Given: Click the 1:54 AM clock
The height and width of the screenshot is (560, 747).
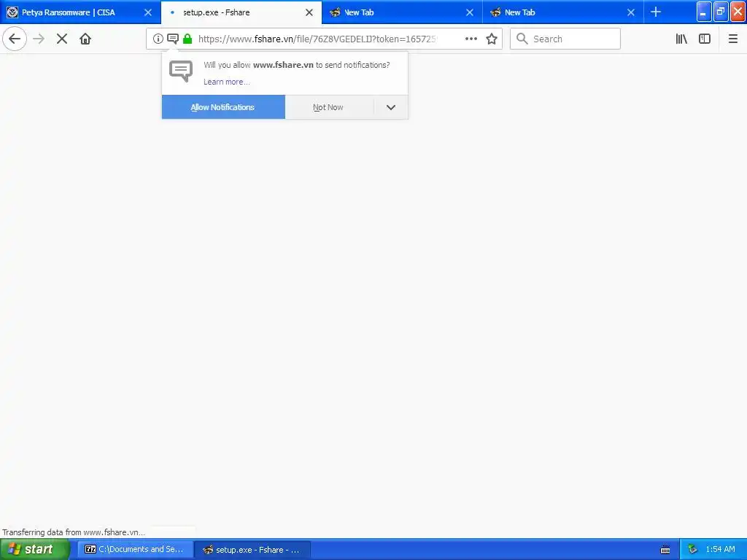Looking at the screenshot, I should point(720,550).
